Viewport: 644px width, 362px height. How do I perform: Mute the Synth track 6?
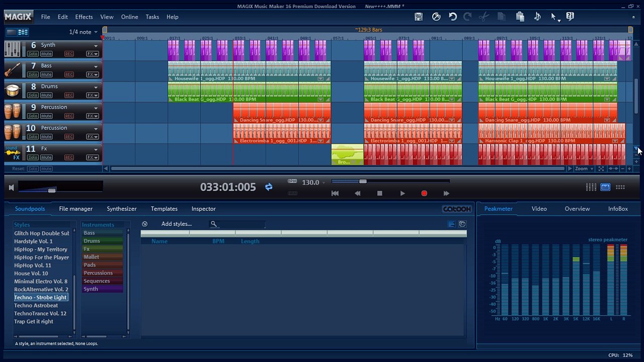coord(46,54)
